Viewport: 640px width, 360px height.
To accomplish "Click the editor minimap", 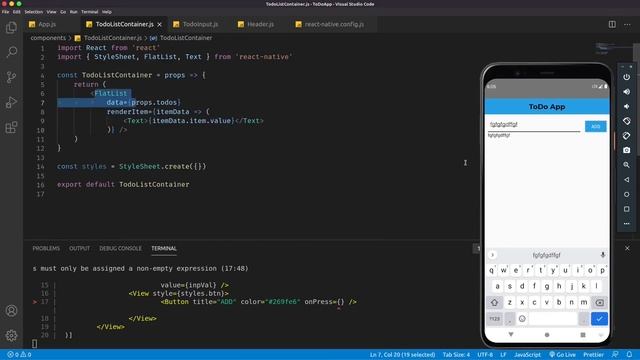I will click(x=614, y=49).
